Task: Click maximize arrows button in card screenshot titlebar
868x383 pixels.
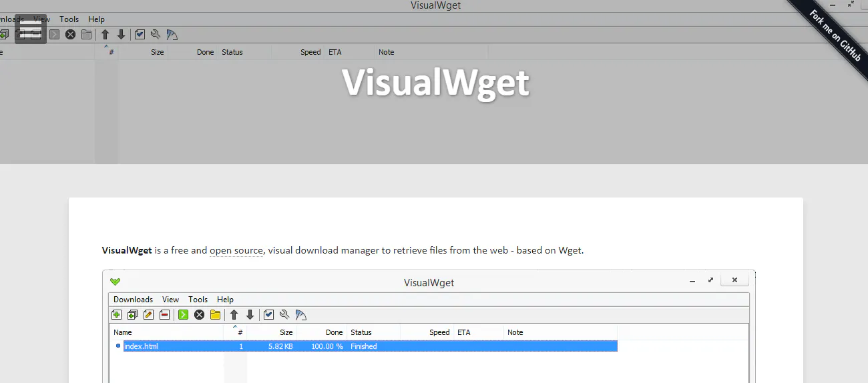Action: pyautogui.click(x=711, y=280)
